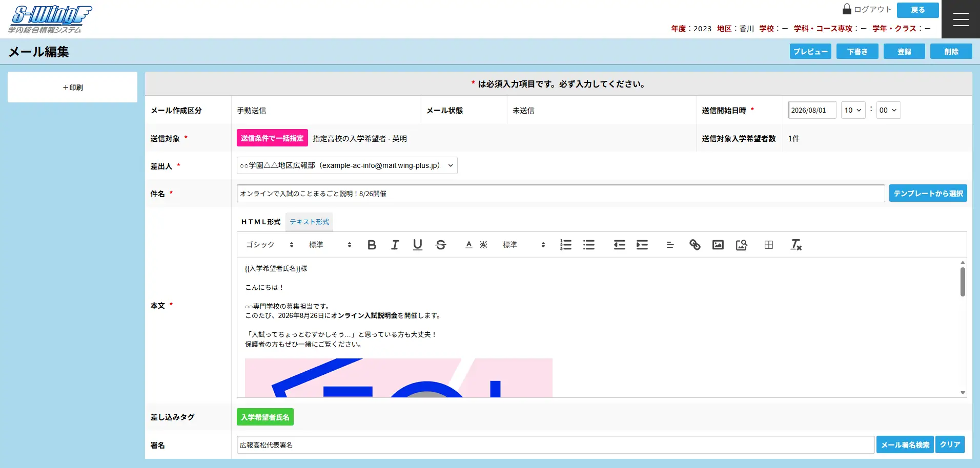Screen dimensions: 980x468
Task: Click the 件名 subject input field
Action: pyautogui.click(x=560, y=194)
